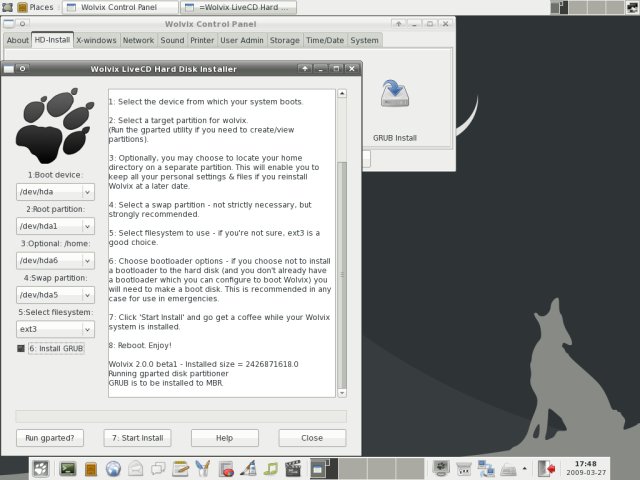Click the 7: Start Install button
Image resolution: width=640 pixels, height=480 pixels.
click(x=138, y=438)
